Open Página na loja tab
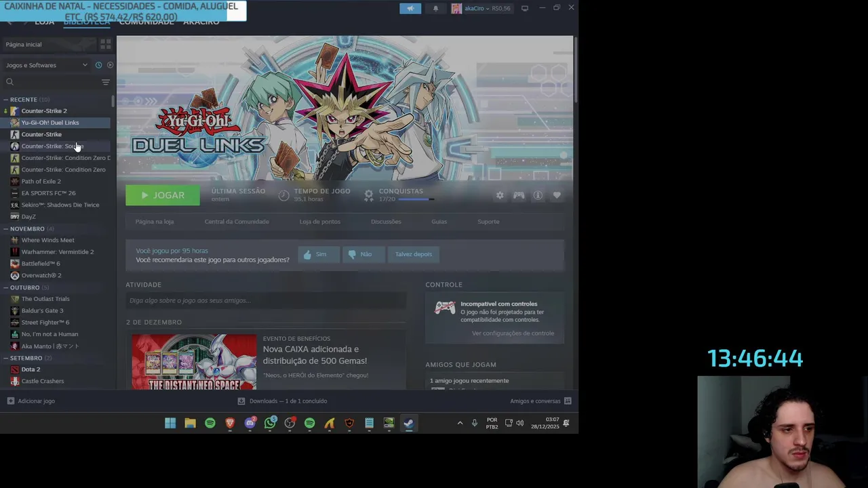 pyautogui.click(x=155, y=222)
